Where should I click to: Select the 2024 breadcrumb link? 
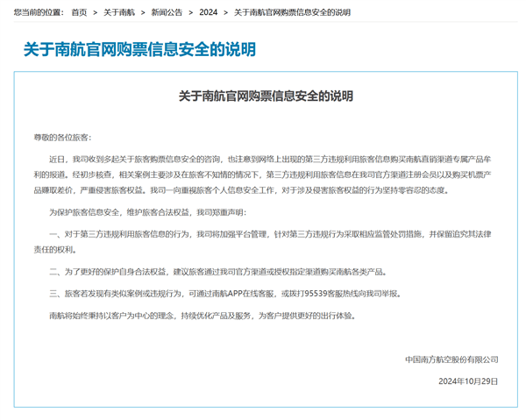[x=208, y=12]
